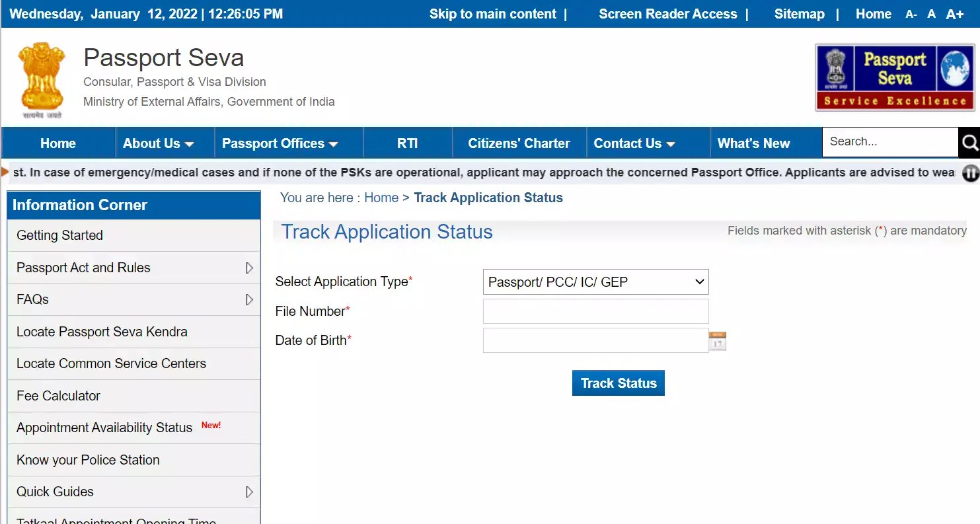Increase font size using A+

click(x=956, y=13)
